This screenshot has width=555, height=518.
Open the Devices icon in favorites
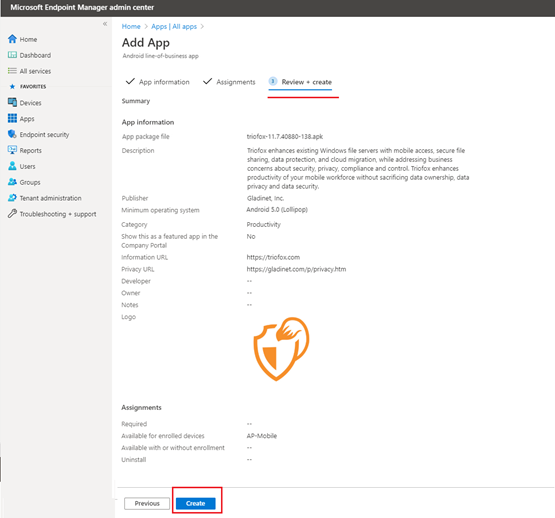tap(12, 102)
